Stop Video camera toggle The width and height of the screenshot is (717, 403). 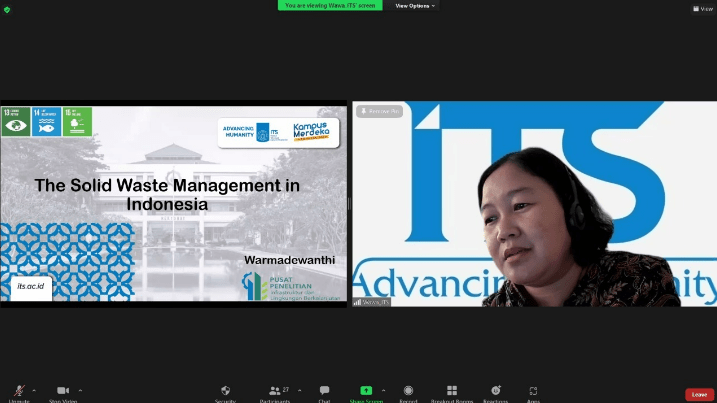(x=63, y=391)
